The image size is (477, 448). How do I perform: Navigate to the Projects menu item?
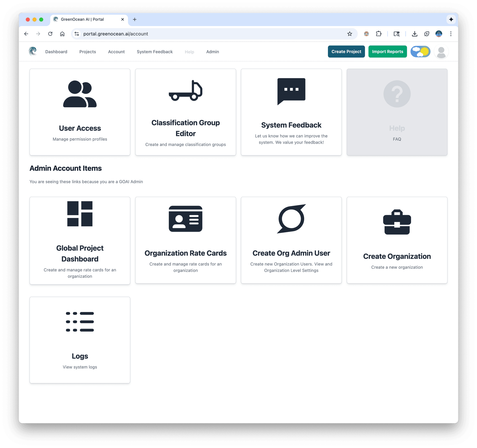click(87, 51)
